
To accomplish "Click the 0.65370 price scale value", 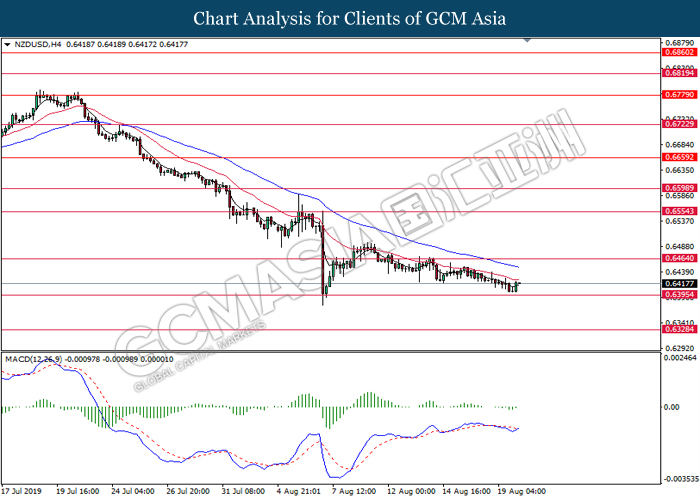I will pos(680,221).
